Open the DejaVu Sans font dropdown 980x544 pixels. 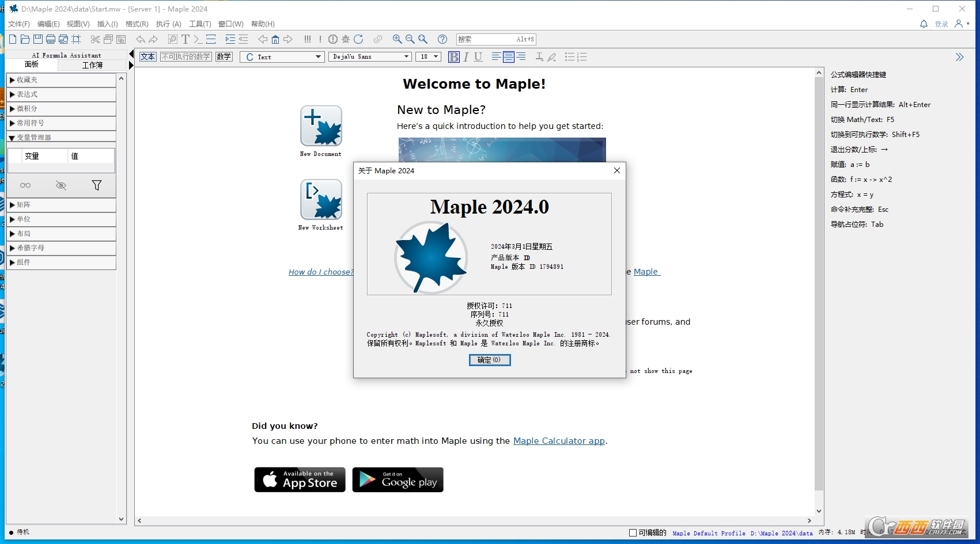pos(370,56)
